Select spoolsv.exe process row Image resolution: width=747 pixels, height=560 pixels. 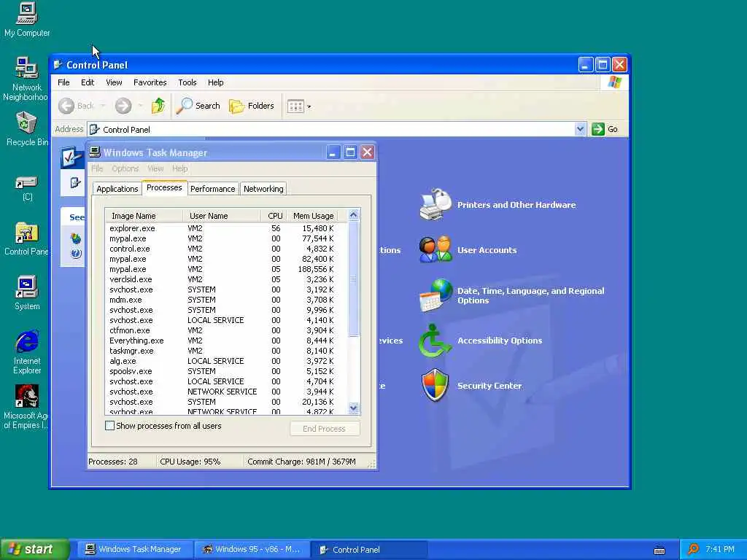pyautogui.click(x=226, y=371)
